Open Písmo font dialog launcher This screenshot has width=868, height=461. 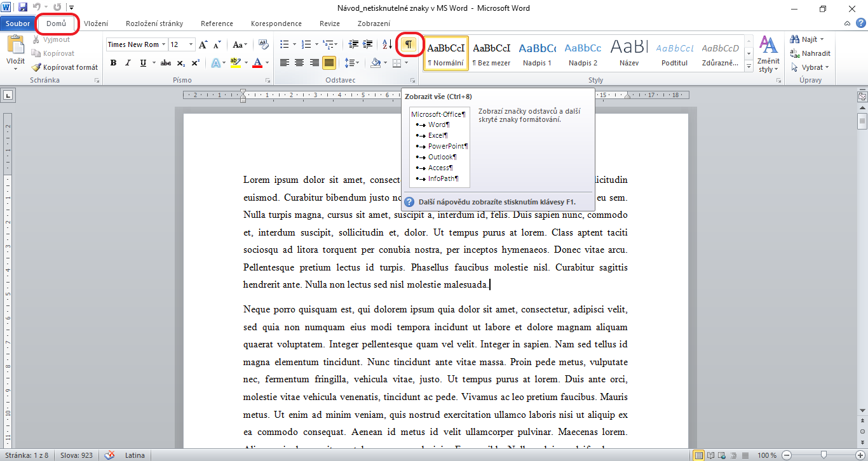pos(268,81)
